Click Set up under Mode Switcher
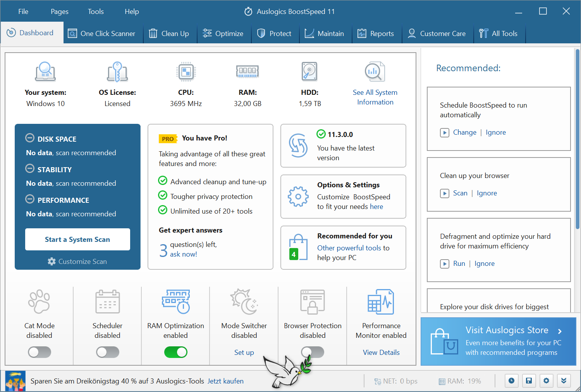Image resolution: width=581 pixels, height=392 pixels. tap(244, 353)
